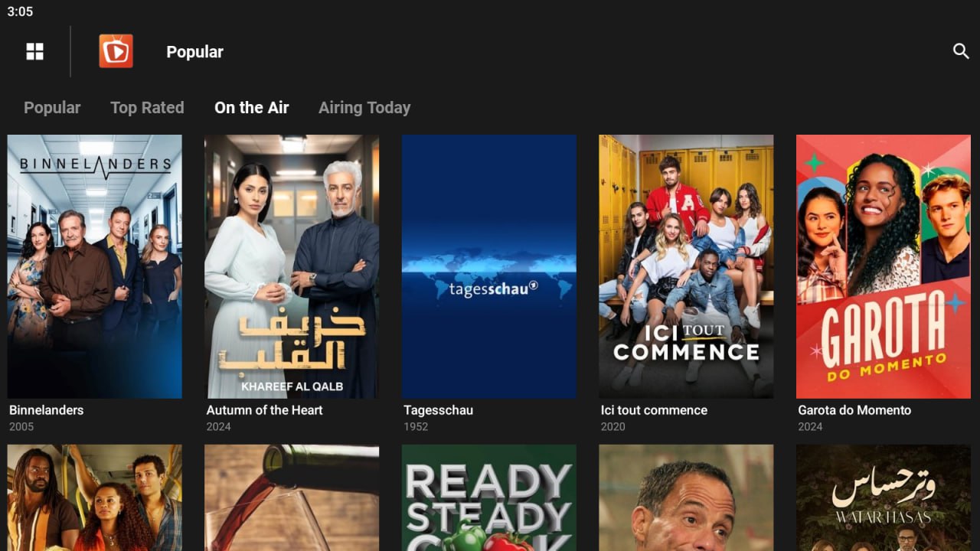
Task: Click the Popular header title
Action: (x=195, y=52)
